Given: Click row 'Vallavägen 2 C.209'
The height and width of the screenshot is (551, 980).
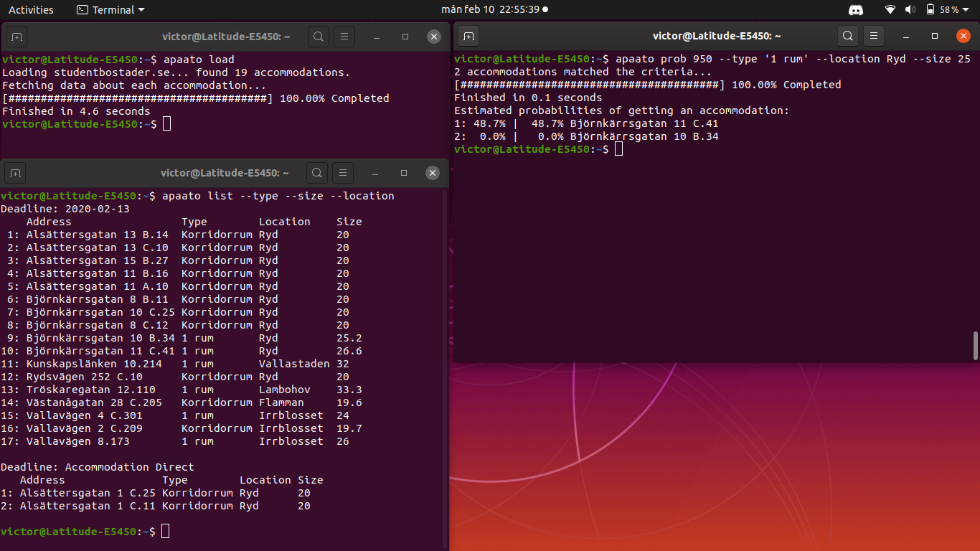Looking at the screenshot, I should 182,428.
